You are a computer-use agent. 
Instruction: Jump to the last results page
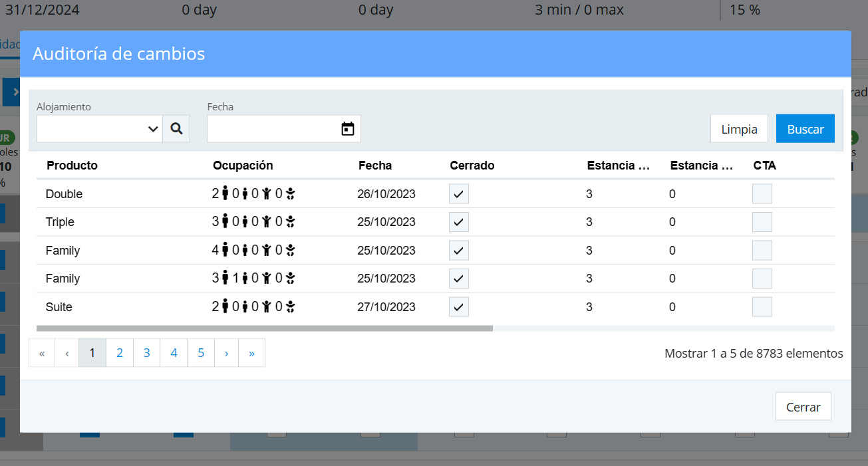pos(251,353)
